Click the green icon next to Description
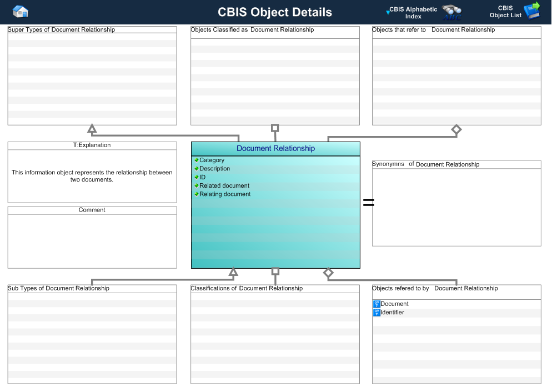552x392 pixels. tap(197, 169)
